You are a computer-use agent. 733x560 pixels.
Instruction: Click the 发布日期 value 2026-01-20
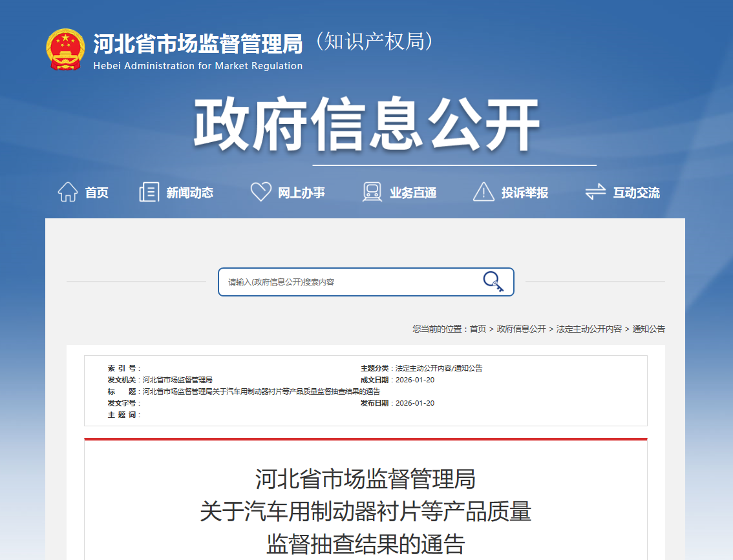pos(415,403)
